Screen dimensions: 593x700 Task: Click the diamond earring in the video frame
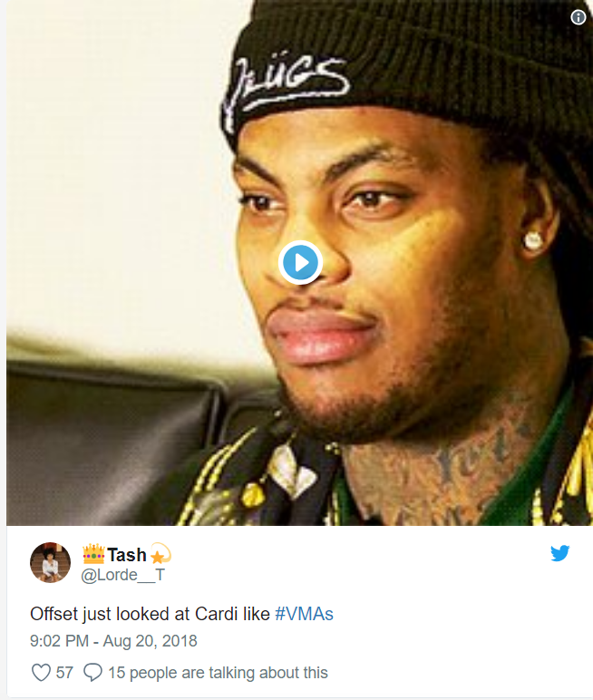pos(533,240)
